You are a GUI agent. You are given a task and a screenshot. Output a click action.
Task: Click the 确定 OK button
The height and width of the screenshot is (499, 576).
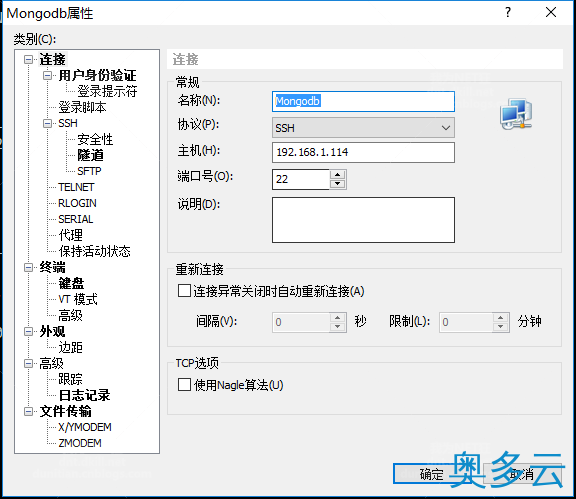(432, 474)
